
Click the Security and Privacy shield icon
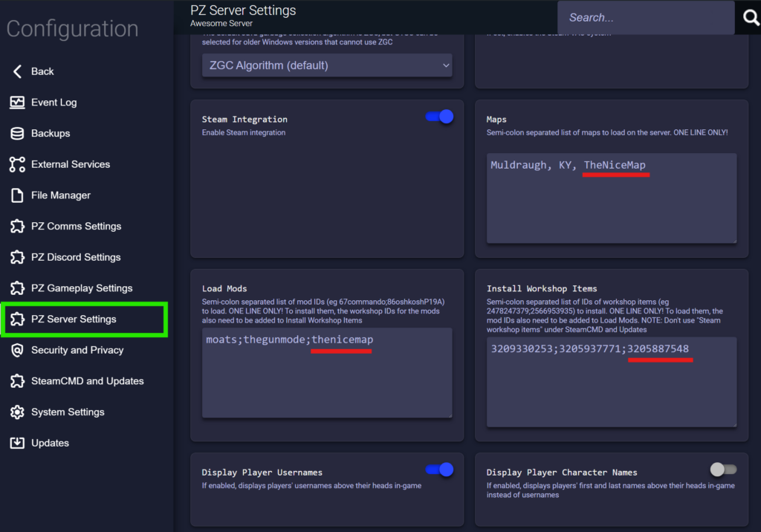click(x=17, y=350)
